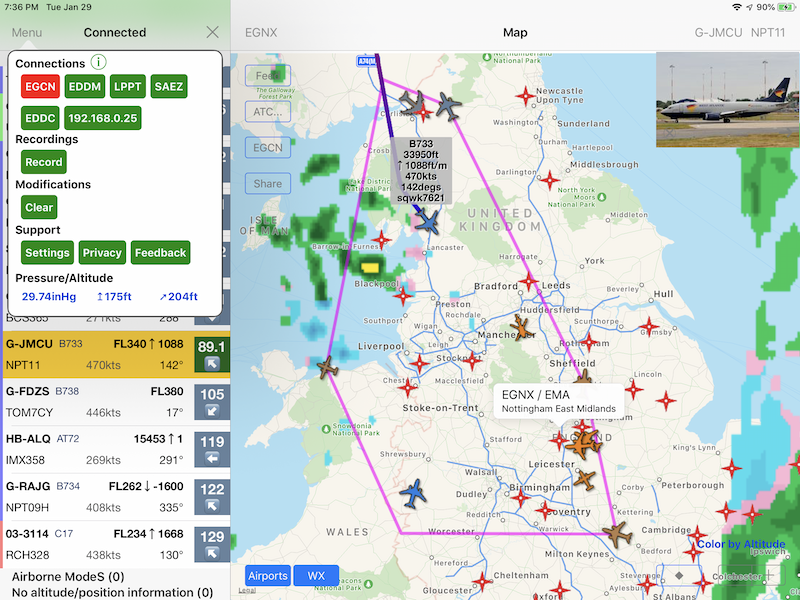
Task: Toggle the EDDM connection
Action: [84, 86]
